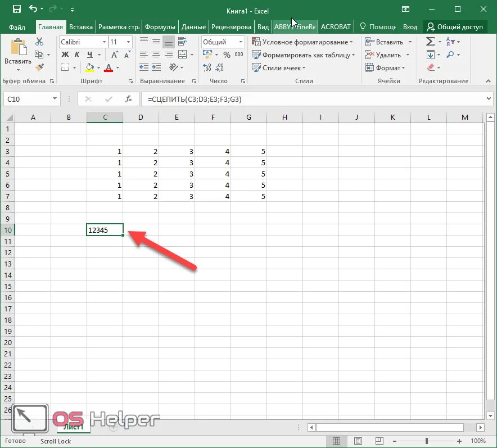Click the AutoSum sigma icon

[430, 42]
